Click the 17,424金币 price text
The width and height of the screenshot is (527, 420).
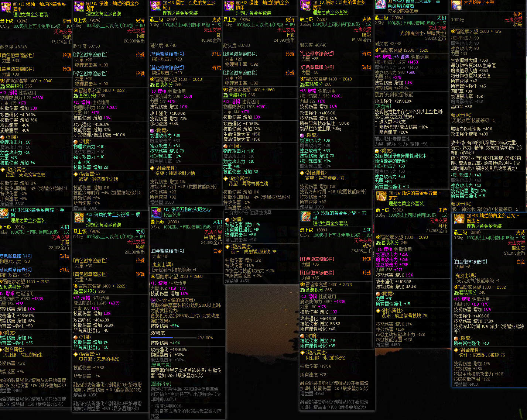62,42
